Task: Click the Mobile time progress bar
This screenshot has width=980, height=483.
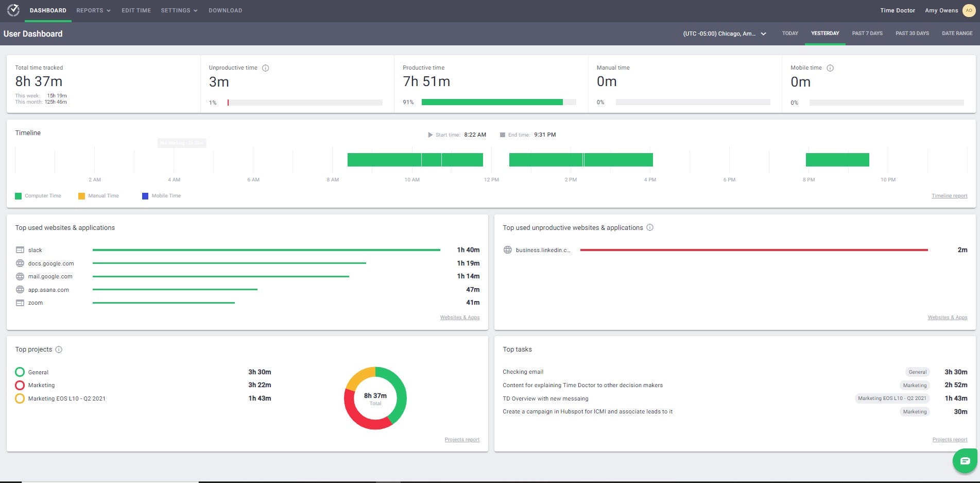Action: tap(887, 103)
